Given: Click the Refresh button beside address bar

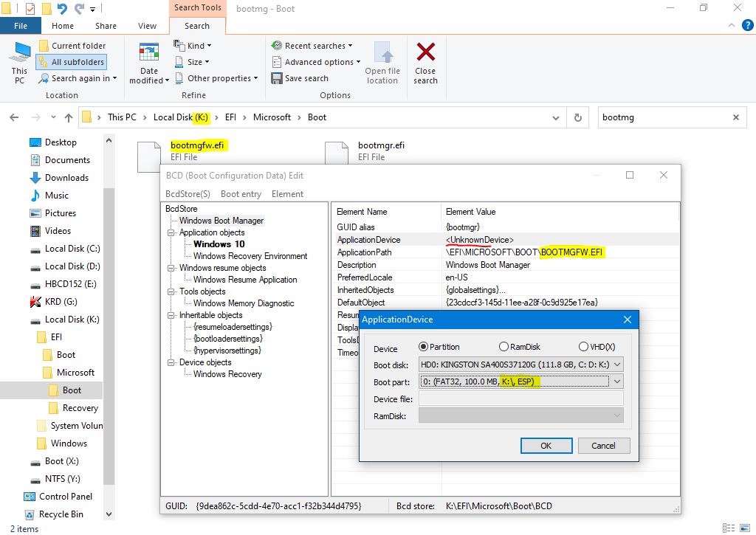Looking at the screenshot, I should (577, 117).
